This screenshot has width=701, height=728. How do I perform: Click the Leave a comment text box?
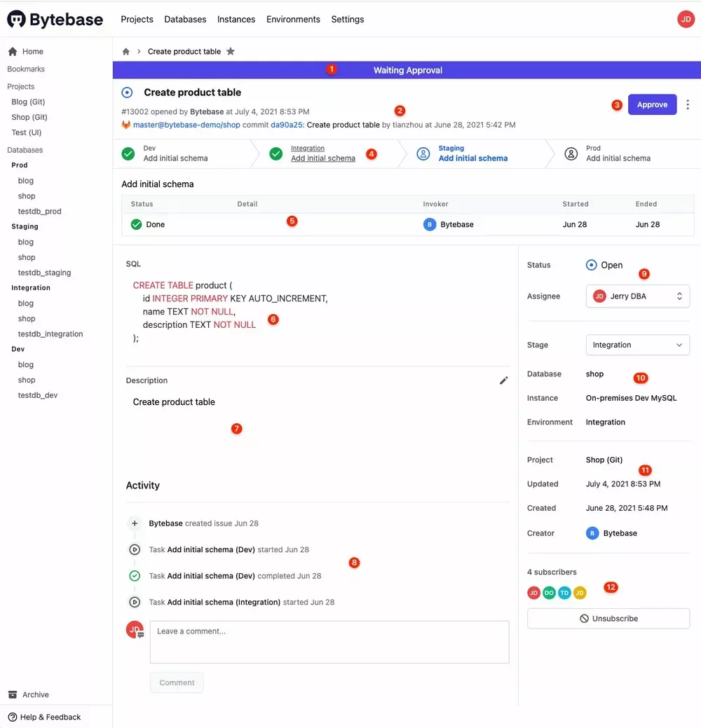coord(329,642)
